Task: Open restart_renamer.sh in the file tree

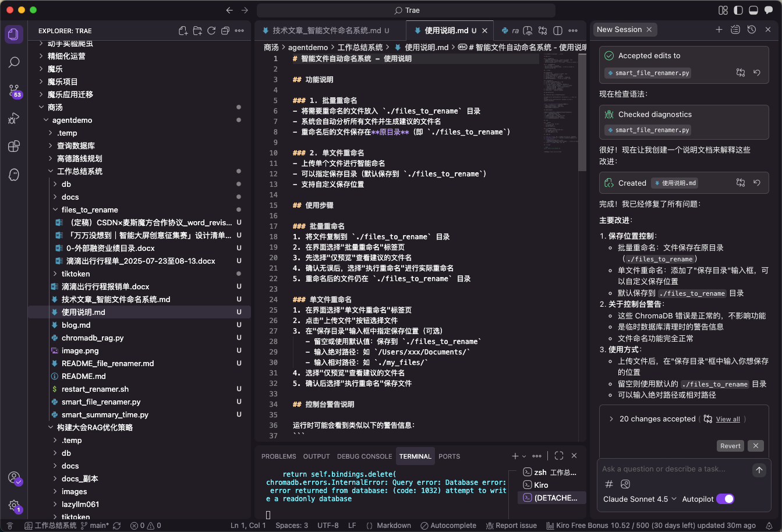Action: (95, 389)
